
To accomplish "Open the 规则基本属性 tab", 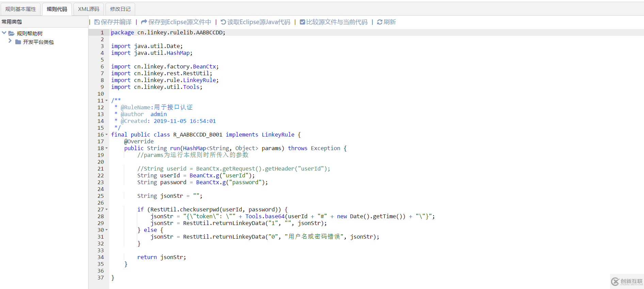I will [x=21, y=9].
